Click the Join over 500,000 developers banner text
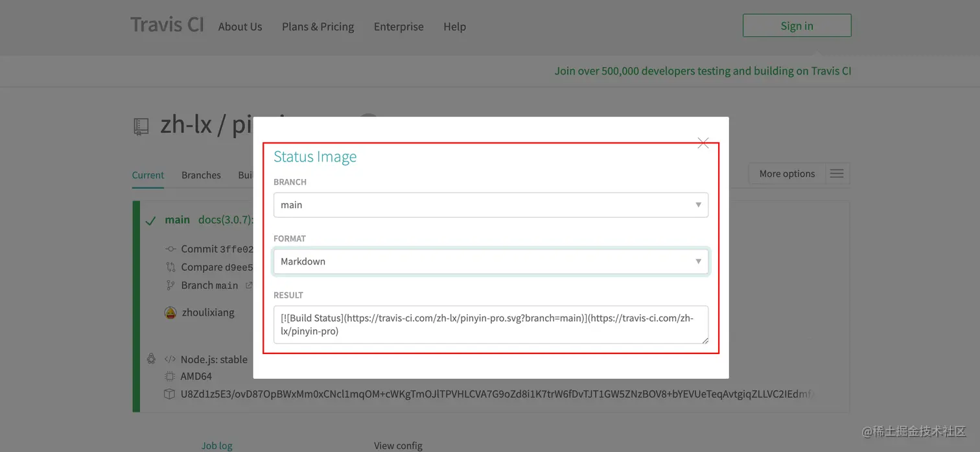This screenshot has width=980, height=452. [x=703, y=71]
